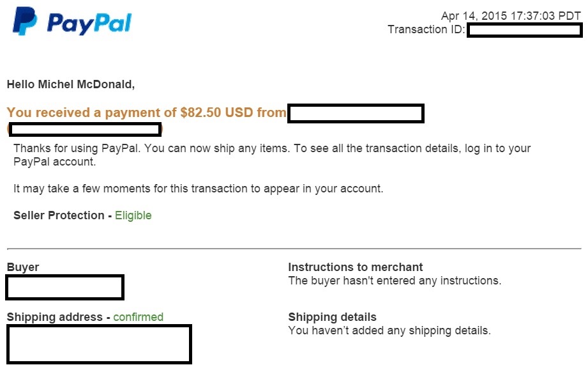Click the payment received $82.50 USD heading

click(x=146, y=113)
